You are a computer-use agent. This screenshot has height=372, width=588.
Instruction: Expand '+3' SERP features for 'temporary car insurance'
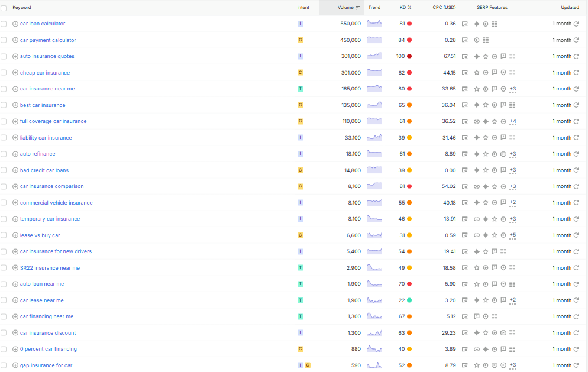513,219
